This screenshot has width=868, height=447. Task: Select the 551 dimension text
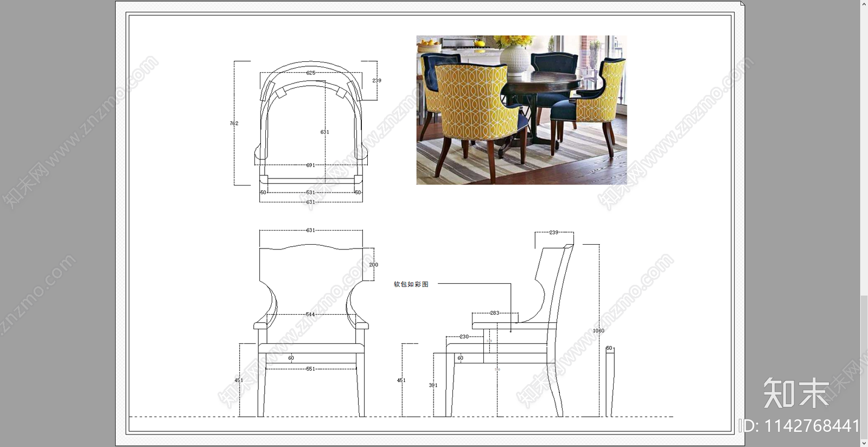coord(310,368)
